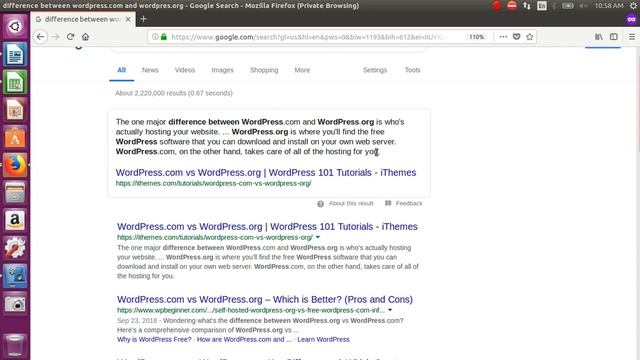Open the Firefox home page

pos(85,37)
